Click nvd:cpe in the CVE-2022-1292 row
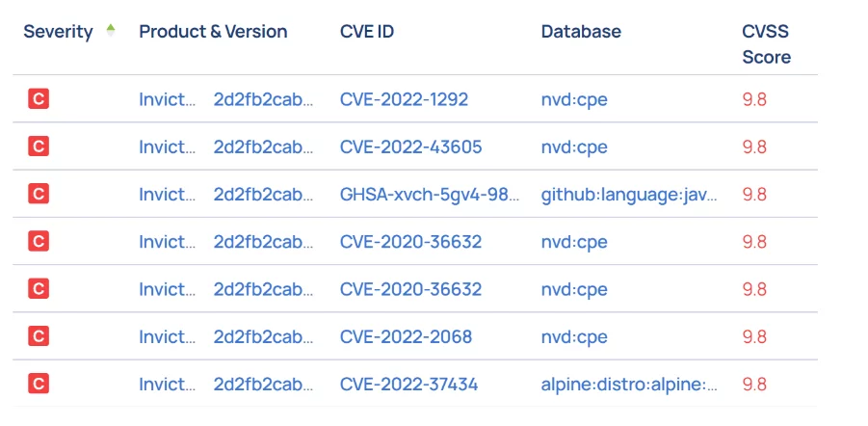The width and height of the screenshot is (868, 426). 574,99
